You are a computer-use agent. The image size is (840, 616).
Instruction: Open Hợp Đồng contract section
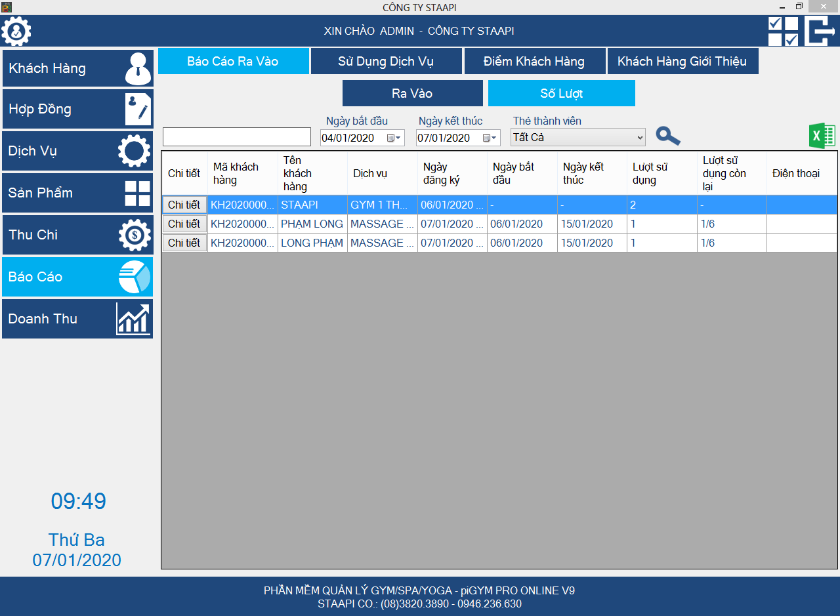pos(77,109)
